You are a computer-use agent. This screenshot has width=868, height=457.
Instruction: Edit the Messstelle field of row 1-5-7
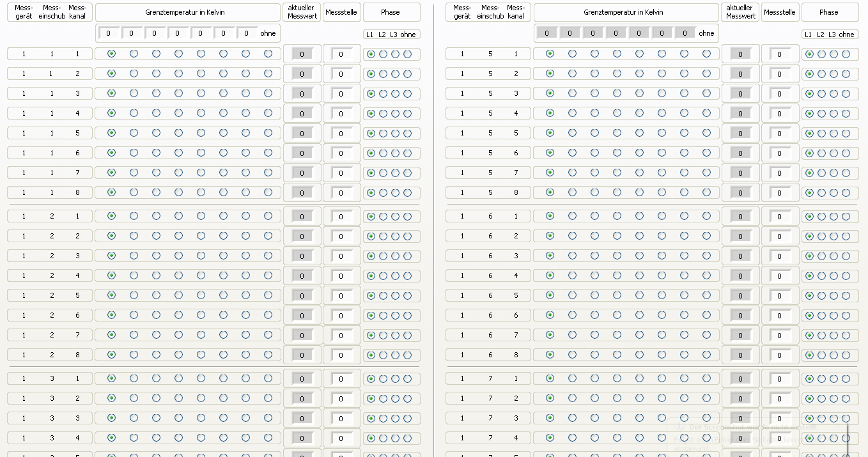click(x=780, y=173)
